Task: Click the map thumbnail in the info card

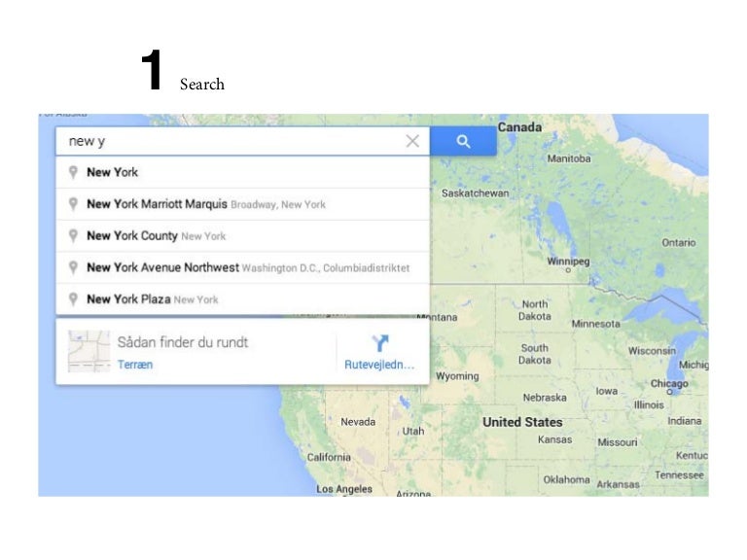Action: [x=89, y=351]
